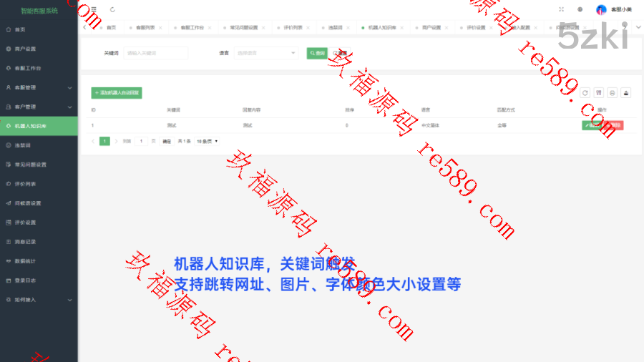644x362 pixels.
Task: Expand the 如何接入 sidebar menu
Action: [39, 299]
